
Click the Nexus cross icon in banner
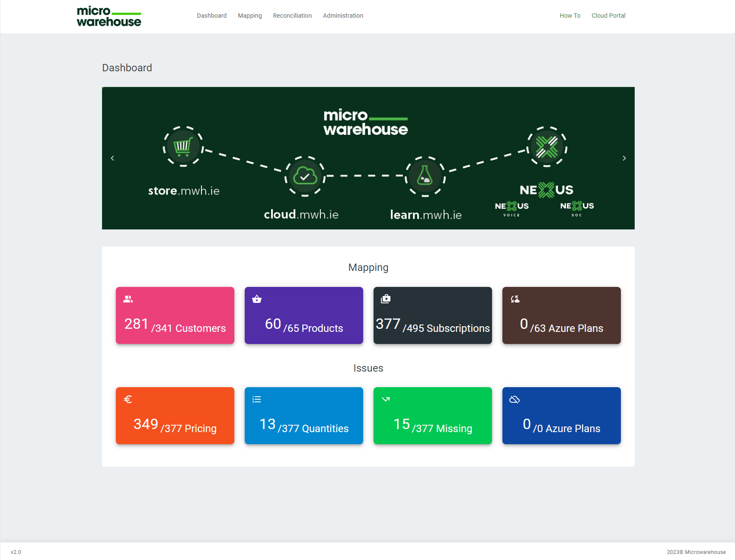[x=547, y=146]
